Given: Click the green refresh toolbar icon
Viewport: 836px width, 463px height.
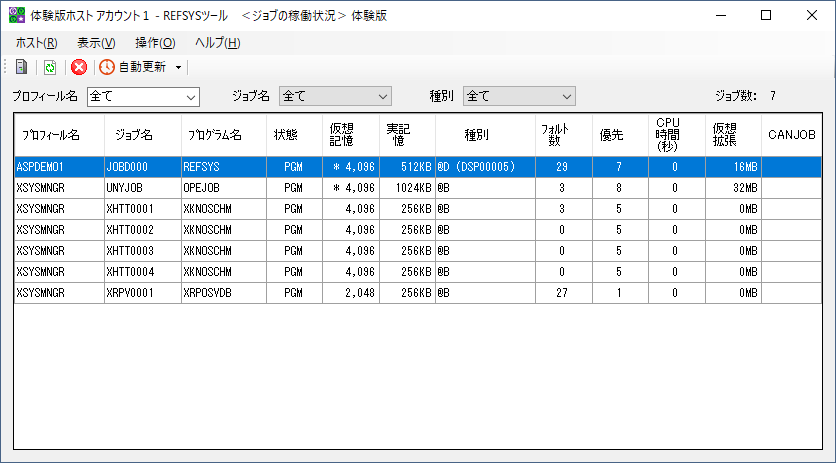Looking at the screenshot, I should point(50,67).
